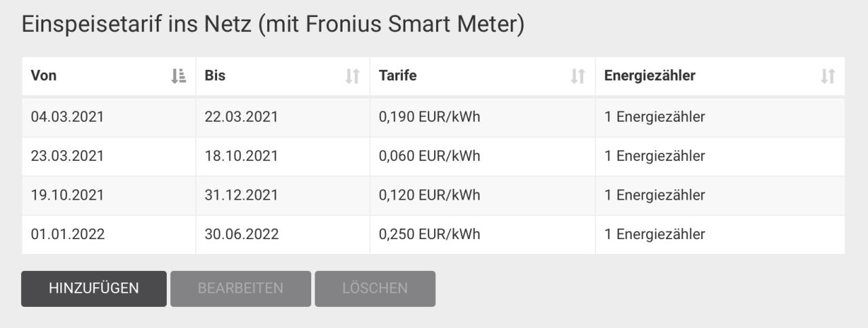Sort table by Von column icon

point(178,76)
